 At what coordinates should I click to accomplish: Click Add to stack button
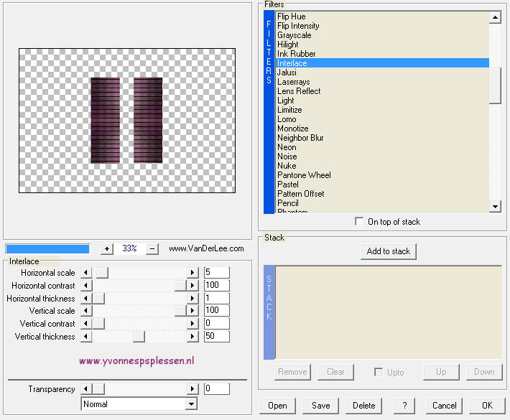[x=389, y=251]
